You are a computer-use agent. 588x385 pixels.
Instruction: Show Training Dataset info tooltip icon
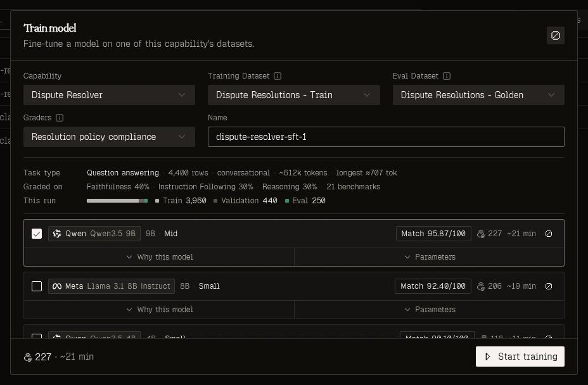pos(278,76)
